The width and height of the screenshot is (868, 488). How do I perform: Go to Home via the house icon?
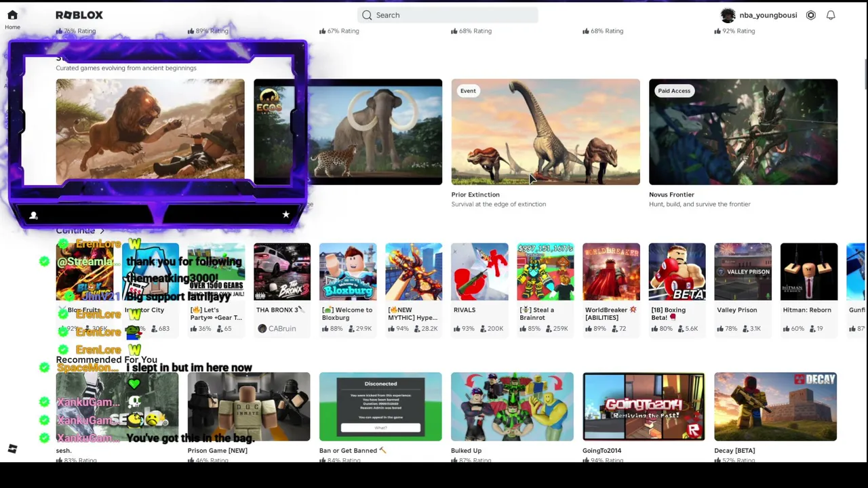click(x=12, y=15)
